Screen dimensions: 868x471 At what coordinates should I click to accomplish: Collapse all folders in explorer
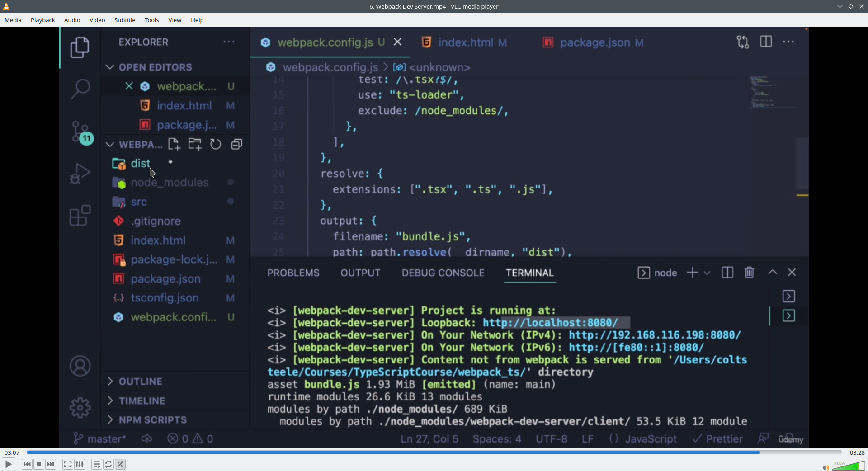point(237,144)
